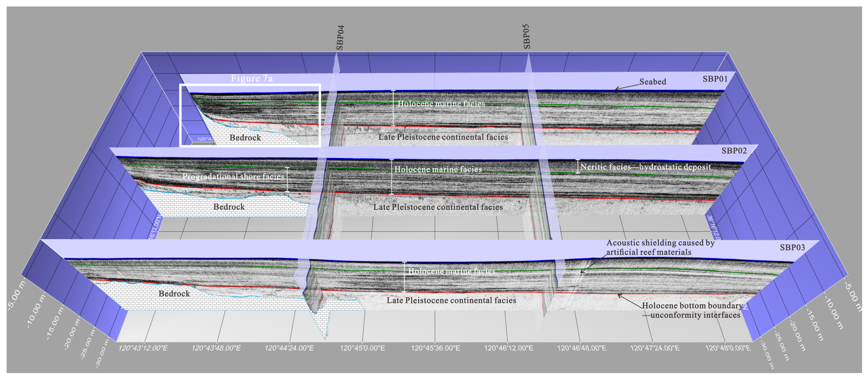Screen dimensions: 868x381
Task: Click the 120°43'12.00"E longitude tick label
Action: click(x=143, y=348)
